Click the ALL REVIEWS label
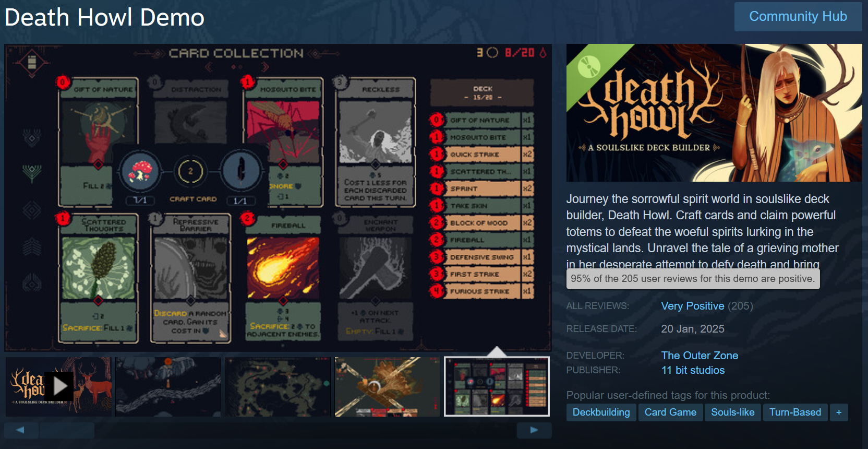The image size is (868, 449). (x=598, y=306)
